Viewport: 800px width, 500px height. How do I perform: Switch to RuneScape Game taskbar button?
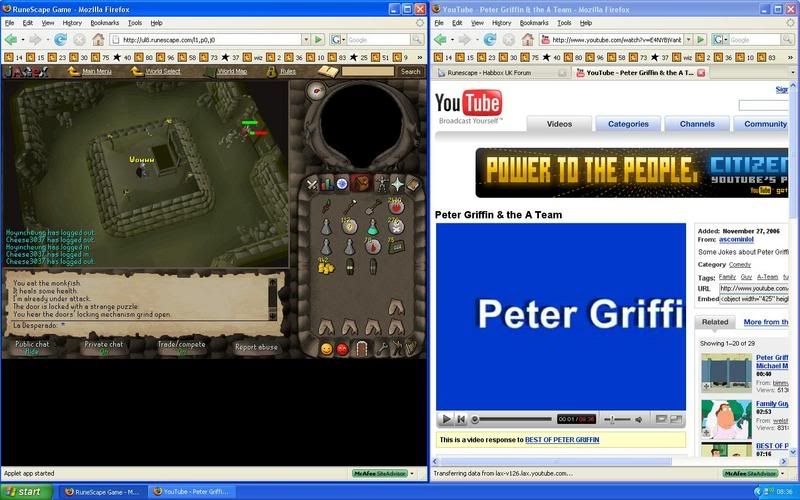(103, 492)
